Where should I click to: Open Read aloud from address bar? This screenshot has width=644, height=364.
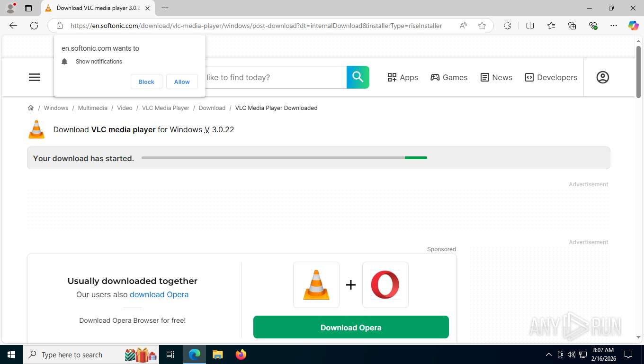click(463, 26)
